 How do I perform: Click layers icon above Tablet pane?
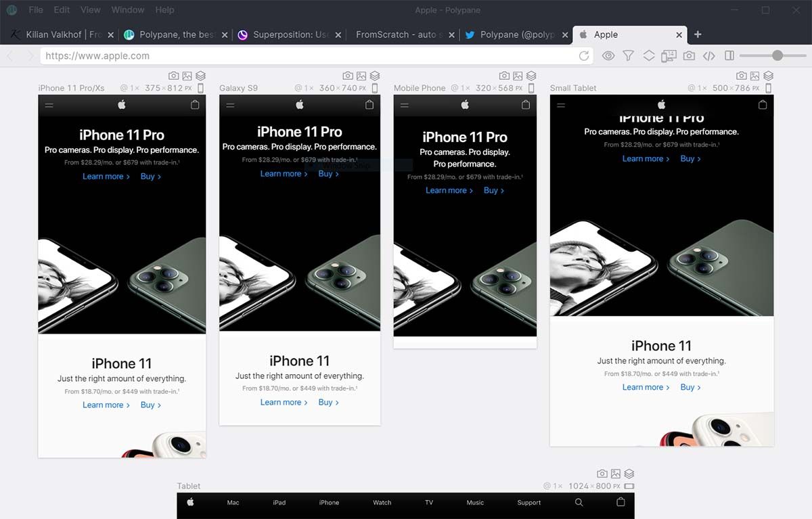pos(629,474)
